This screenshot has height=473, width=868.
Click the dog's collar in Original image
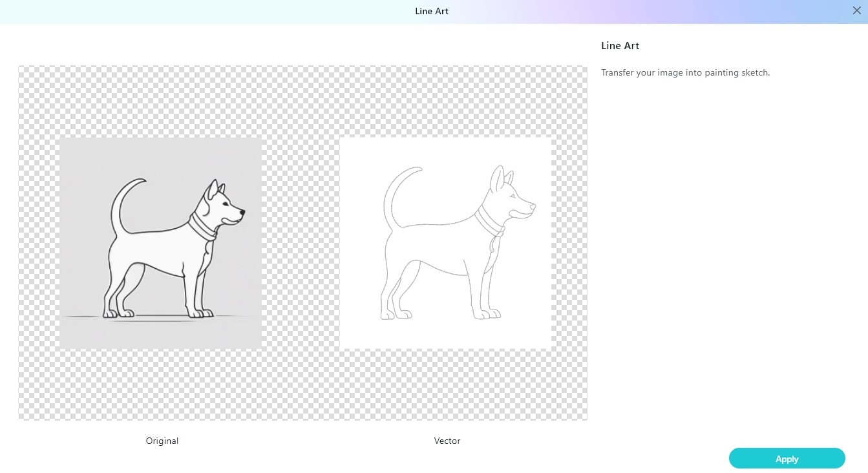(x=202, y=227)
